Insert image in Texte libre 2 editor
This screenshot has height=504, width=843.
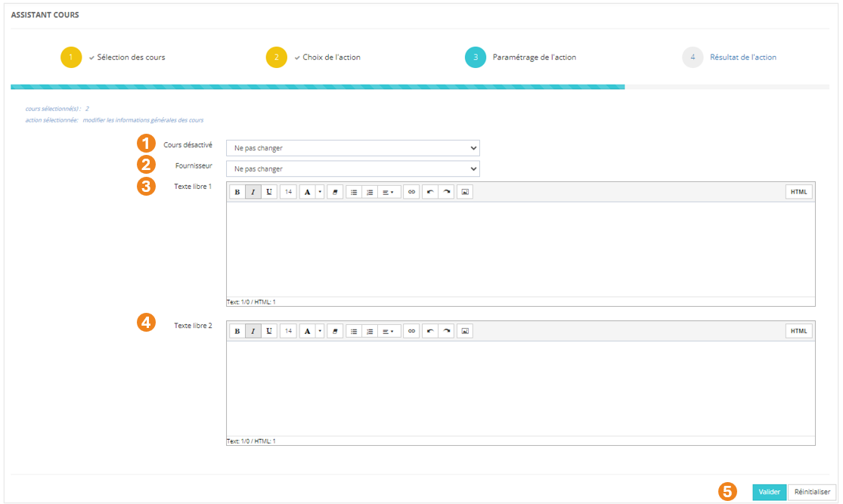click(465, 331)
